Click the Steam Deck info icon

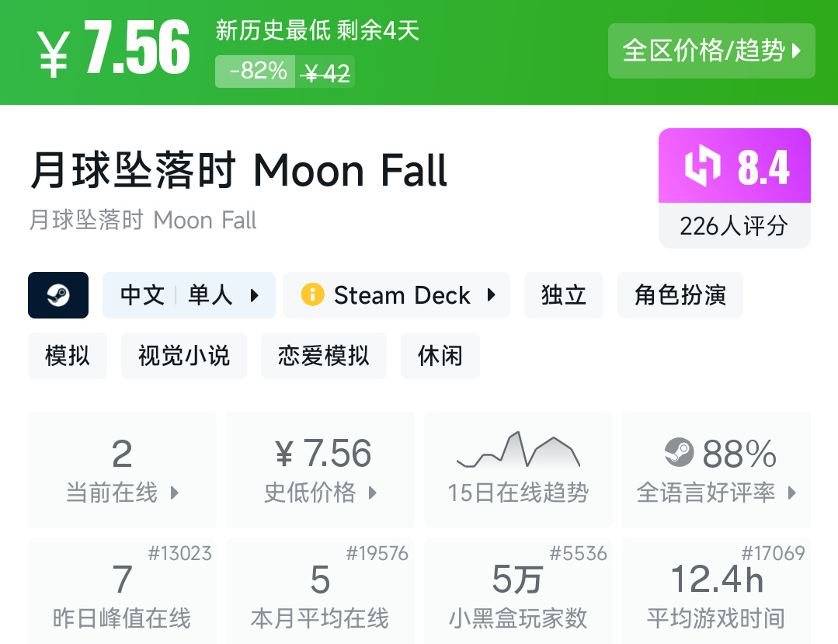312,295
